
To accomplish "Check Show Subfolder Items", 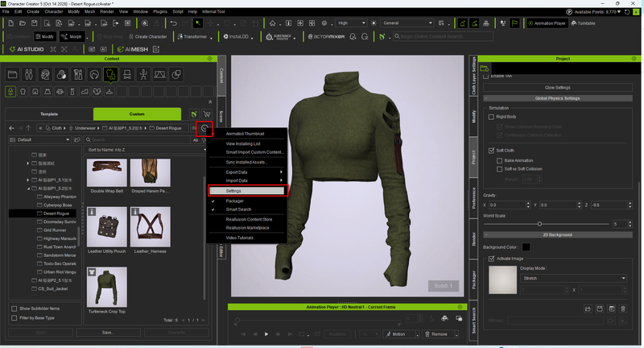I will pos(14,309).
